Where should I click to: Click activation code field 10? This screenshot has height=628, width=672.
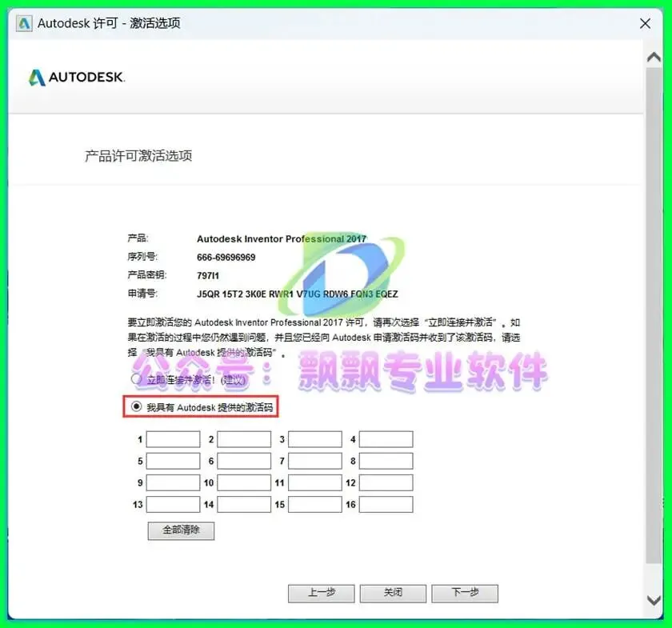tap(244, 482)
